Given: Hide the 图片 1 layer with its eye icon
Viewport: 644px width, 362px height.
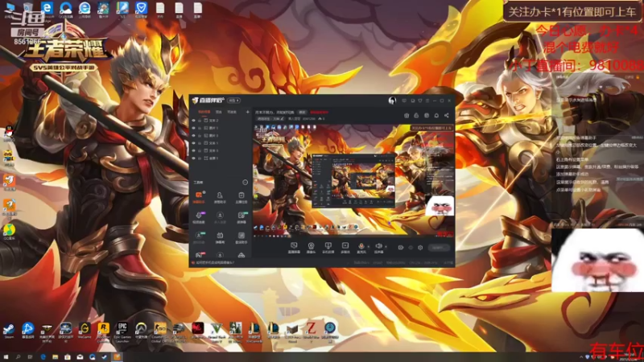Looking at the screenshot, I should (x=194, y=128).
